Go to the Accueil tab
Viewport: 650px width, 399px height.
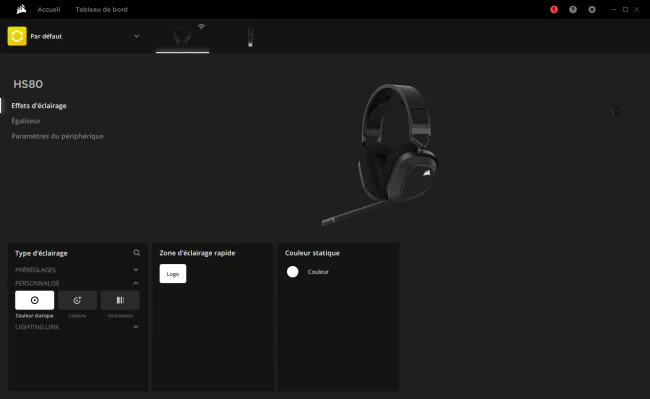(x=49, y=9)
